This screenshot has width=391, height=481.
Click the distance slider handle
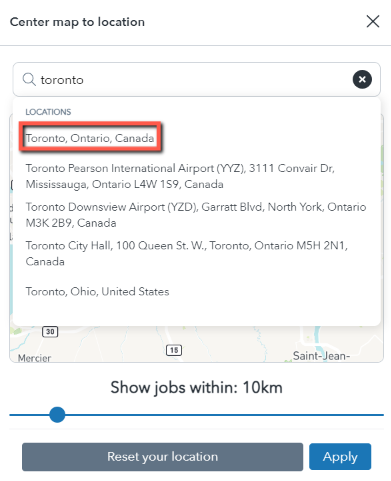(57, 415)
